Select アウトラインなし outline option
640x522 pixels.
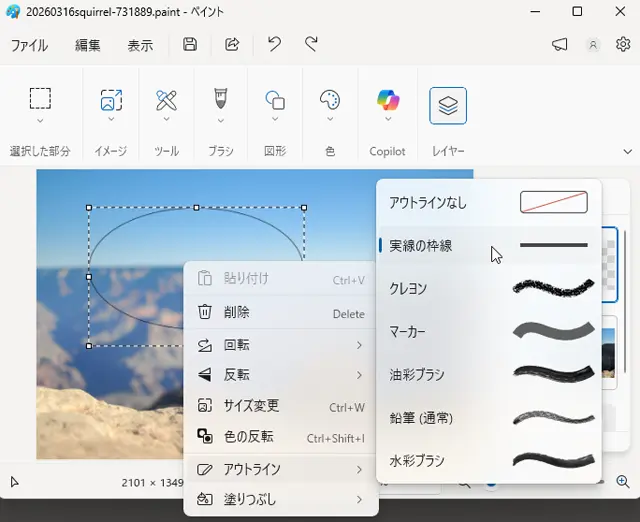tap(489, 202)
